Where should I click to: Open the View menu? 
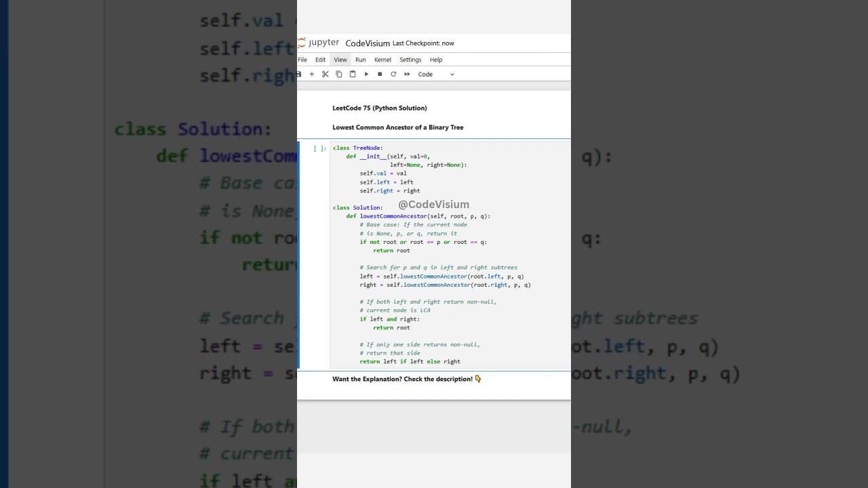click(x=340, y=60)
